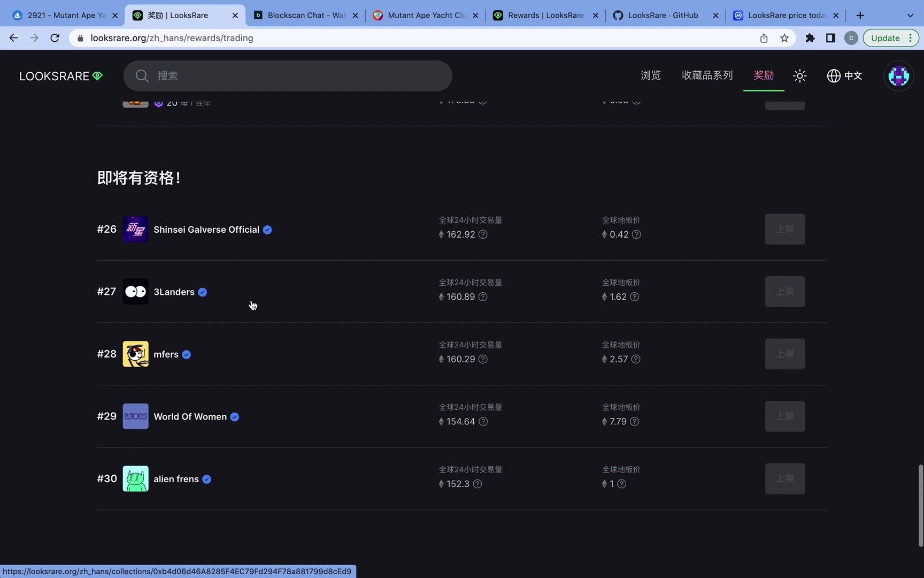The height and width of the screenshot is (578, 924).
Task: Switch to Mutant Ape Yacht Club tab
Action: [x=426, y=16]
